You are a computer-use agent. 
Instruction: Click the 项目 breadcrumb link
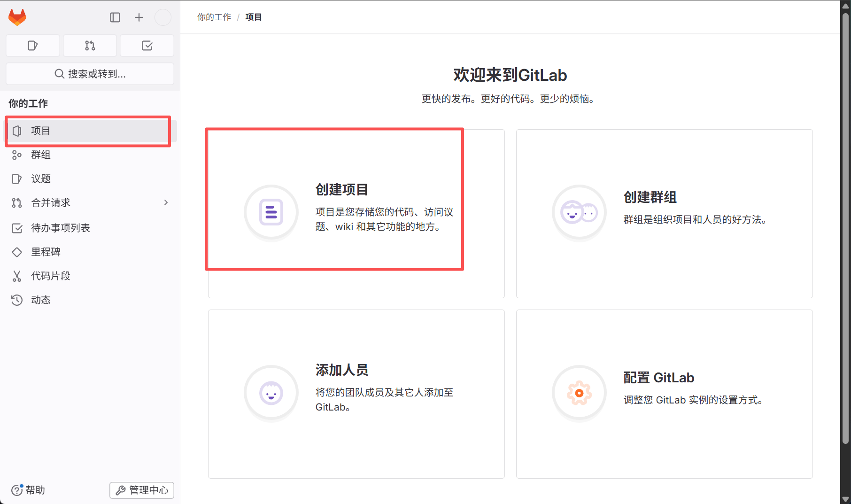click(x=254, y=17)
